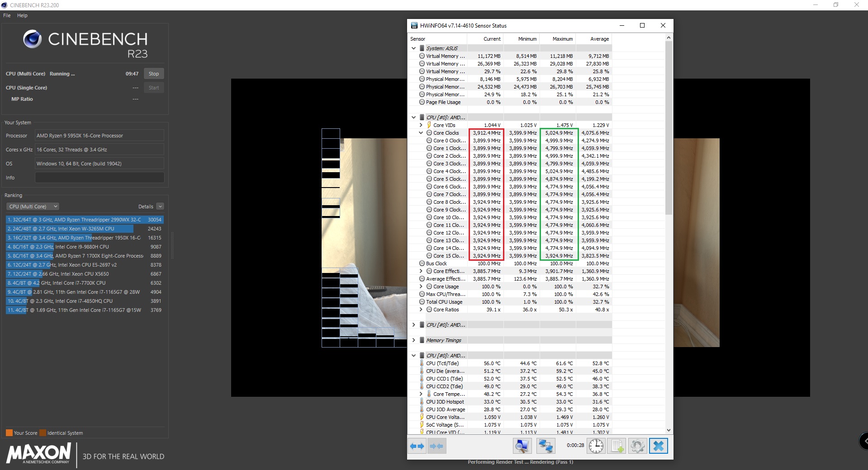Image resolution: width=868 pixels, height=470 pixels.
Task: Click the CINEBENCH R23.200 title bar icon
Action: 5,5
